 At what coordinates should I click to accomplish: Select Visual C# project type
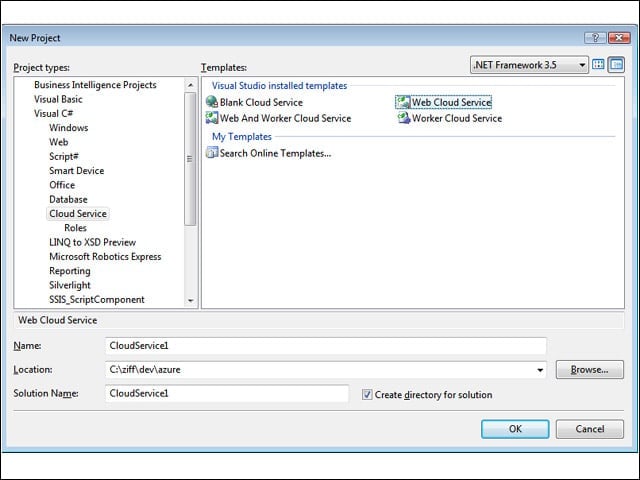(53, 113)
